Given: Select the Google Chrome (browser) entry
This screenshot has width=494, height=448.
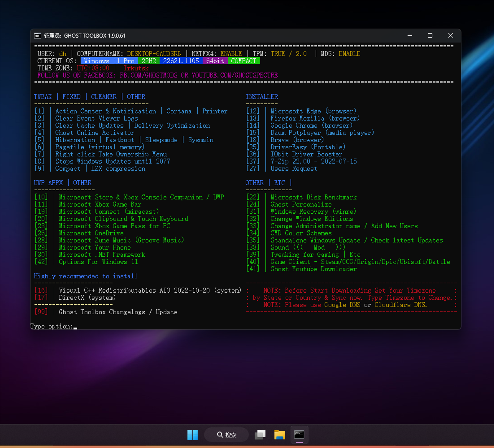Looking at the screenshot, I should pyautogui.click(x=311, y=125).
